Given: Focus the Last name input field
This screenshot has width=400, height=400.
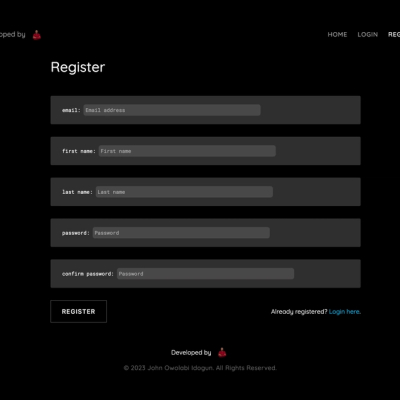Looking at the screenshot, I should click(x=184, y=192).
